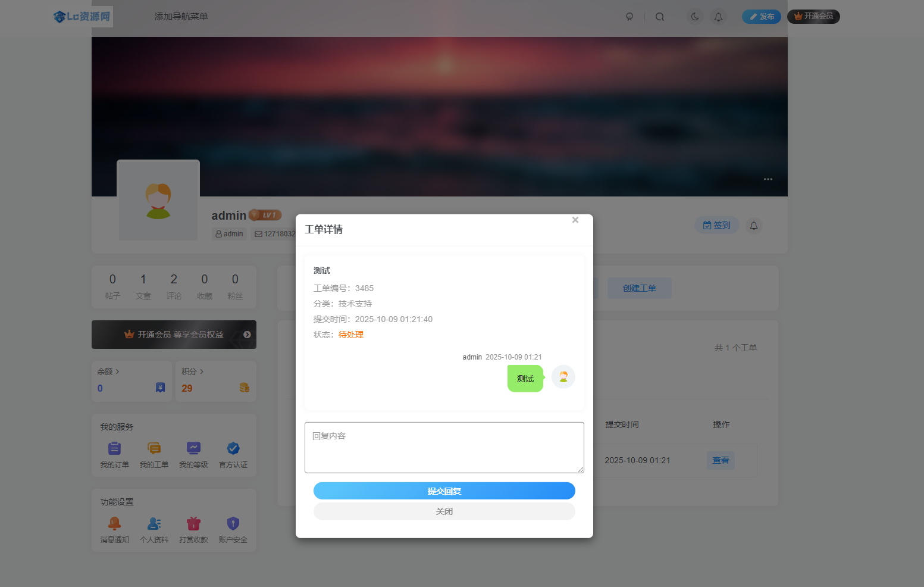
Task: Open 打赏收款 gift icon
Action: pos(193,523)
